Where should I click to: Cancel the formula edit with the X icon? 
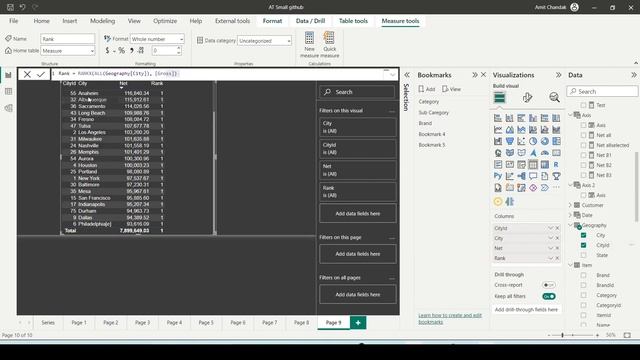[x=27, y=74]
